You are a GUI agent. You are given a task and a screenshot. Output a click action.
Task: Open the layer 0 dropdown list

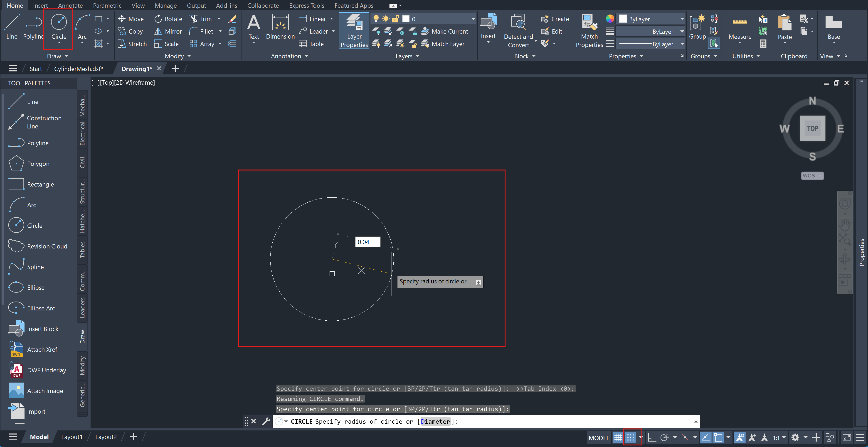tap(473, 19)
